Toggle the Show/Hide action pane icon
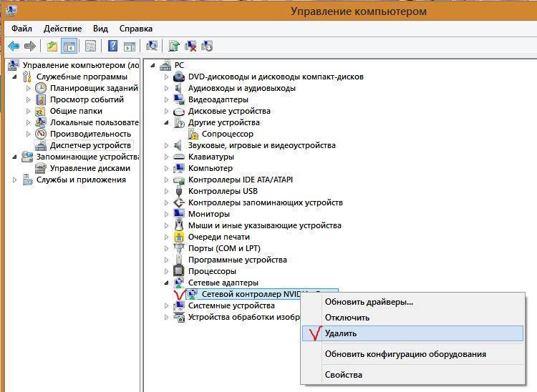The height and width of the screenshot is (392, 537). [130, 46]
